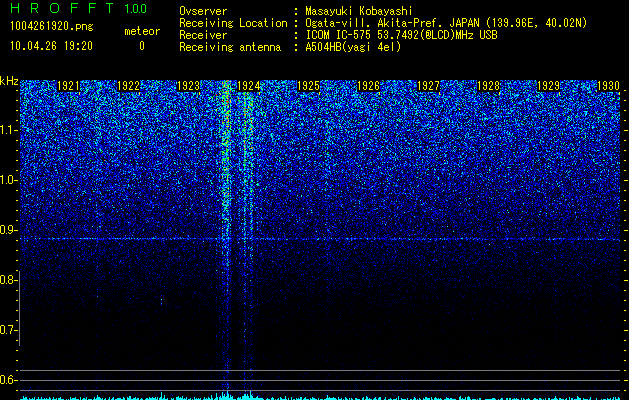Click the 1921 time marker
The height and width of the screenshot is (400, 629).
tap(68, 86)
